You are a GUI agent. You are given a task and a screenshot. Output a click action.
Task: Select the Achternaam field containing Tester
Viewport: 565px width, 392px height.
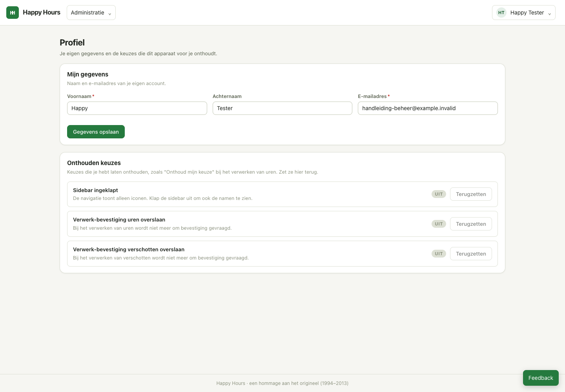pyautogui.click(x=282, y=108)
